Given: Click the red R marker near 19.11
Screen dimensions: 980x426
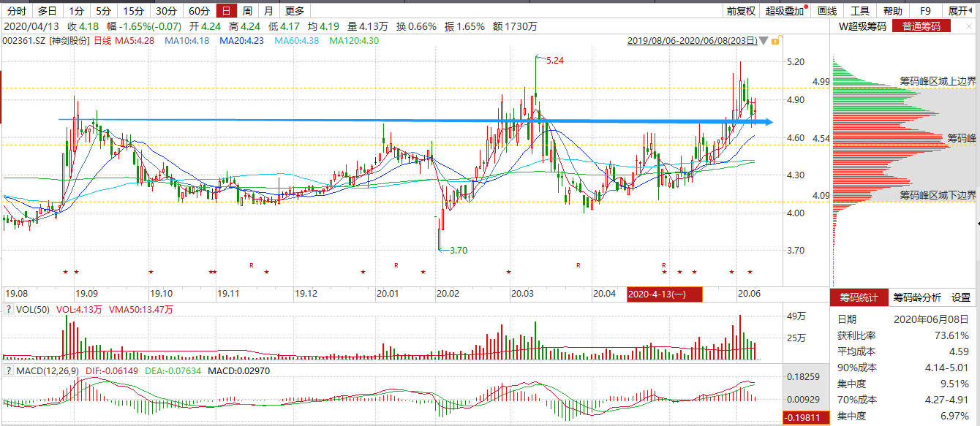Looking at the screenshot, I should click(x=251, y=265).
